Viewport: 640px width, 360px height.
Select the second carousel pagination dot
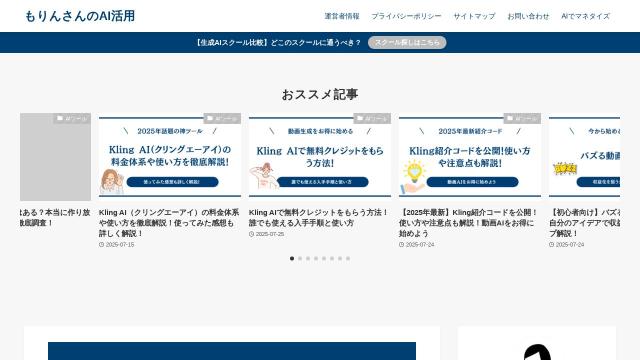coord(300,258)
